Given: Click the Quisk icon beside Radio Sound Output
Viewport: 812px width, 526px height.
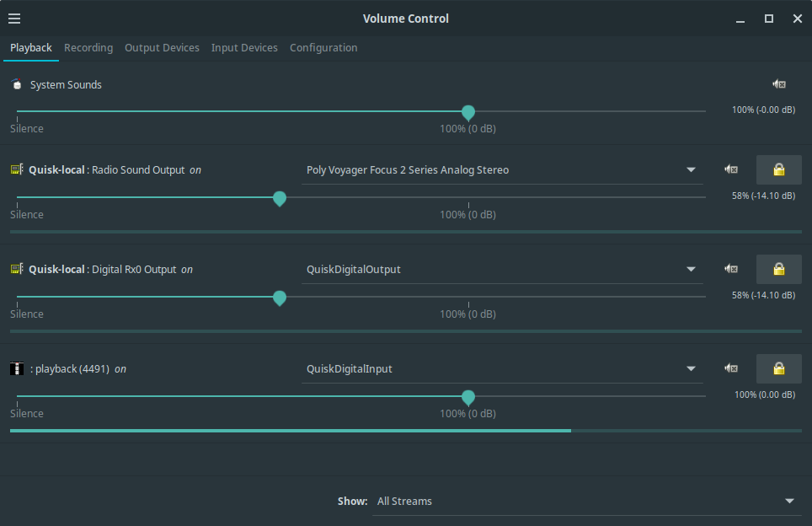Looking at the screenshot, I should (x=17, y=170).
